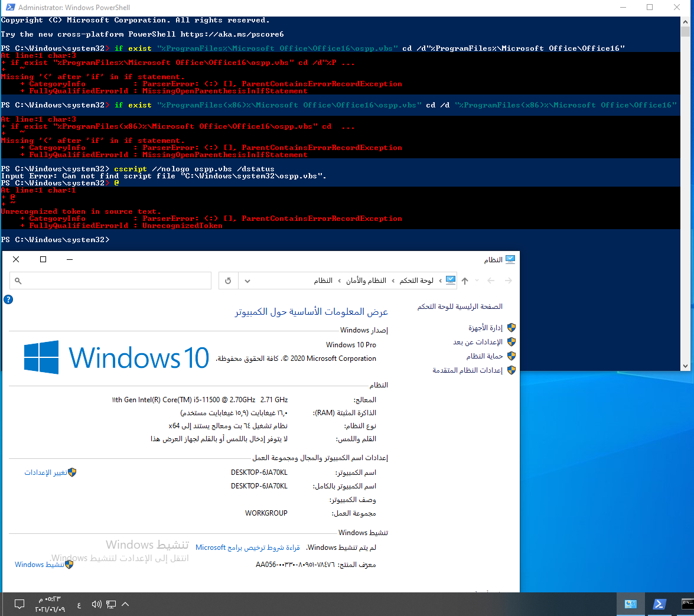Open the System window taskbar button
694x616 pixels.
(630, 604)
